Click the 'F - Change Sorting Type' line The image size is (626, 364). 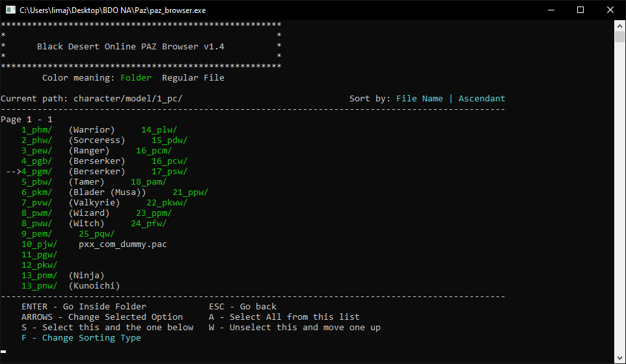point(81,338)
